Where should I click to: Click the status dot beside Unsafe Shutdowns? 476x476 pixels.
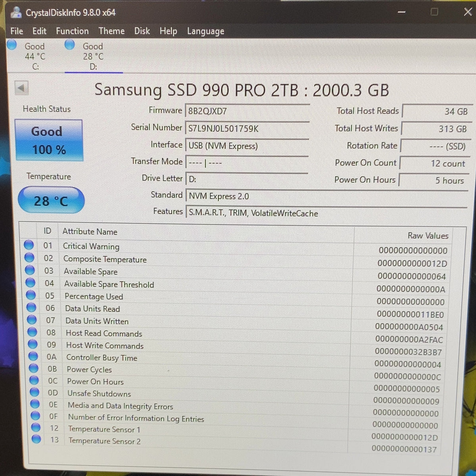(x=35, y=392)
